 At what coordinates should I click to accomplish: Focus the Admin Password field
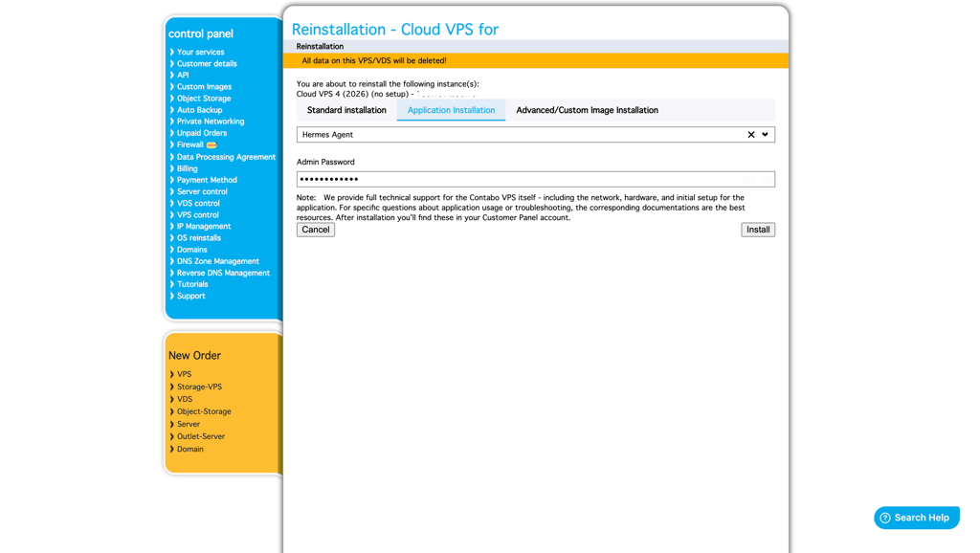(x=536, y=179)
